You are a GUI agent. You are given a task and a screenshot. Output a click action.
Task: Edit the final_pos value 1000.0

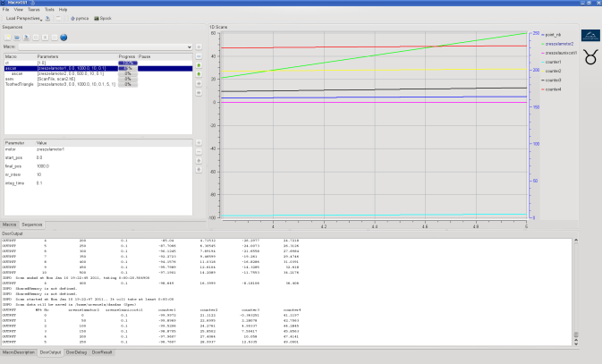coord(43,166)
